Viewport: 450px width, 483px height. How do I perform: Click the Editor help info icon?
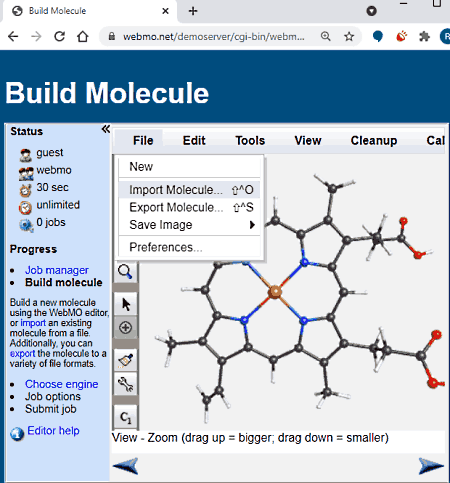[x=17, y=434]
